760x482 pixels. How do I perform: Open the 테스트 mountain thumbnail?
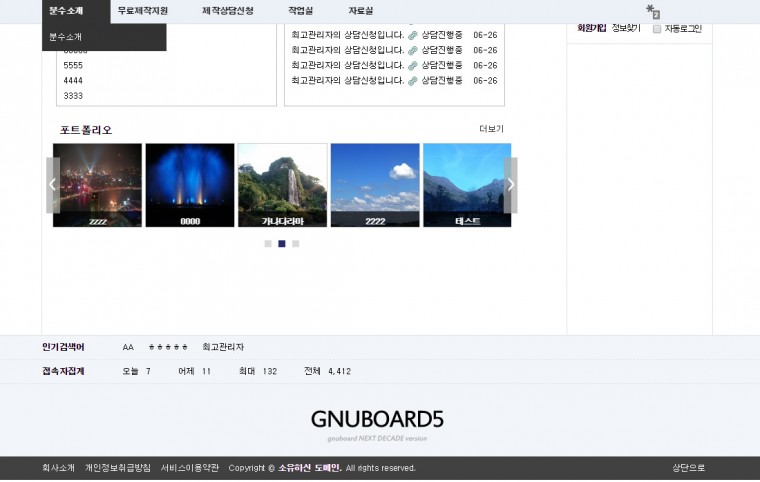(467, 185)
